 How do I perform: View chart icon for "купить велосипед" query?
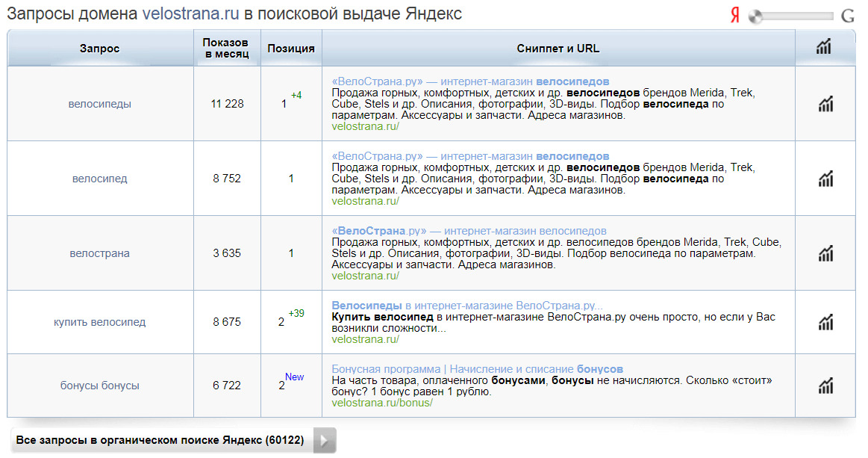[825, 322]
